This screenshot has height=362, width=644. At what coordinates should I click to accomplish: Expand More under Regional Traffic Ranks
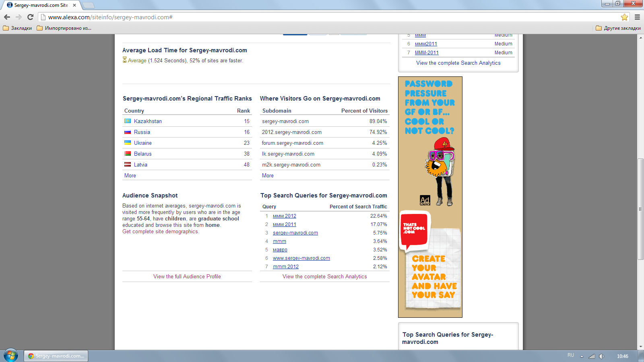coord(130,175)
